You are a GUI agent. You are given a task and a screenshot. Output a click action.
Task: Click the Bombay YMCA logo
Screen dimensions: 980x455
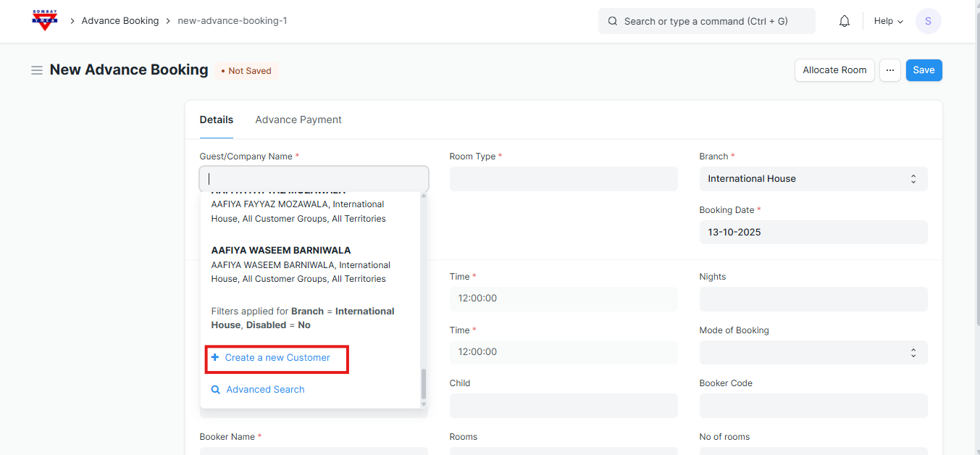(x=45, y=20)
